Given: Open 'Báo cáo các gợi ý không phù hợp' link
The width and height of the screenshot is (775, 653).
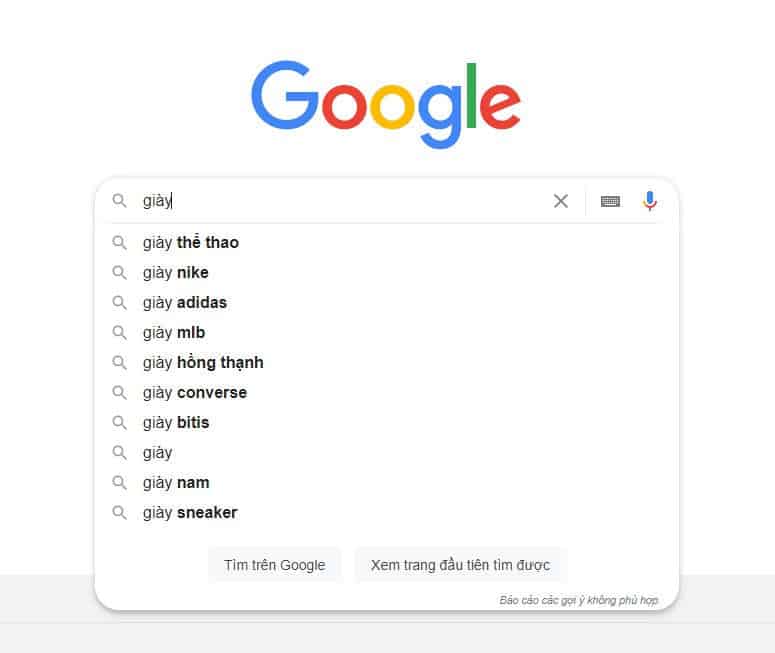Looking at the screenshot, I should [x=578, y=600].
